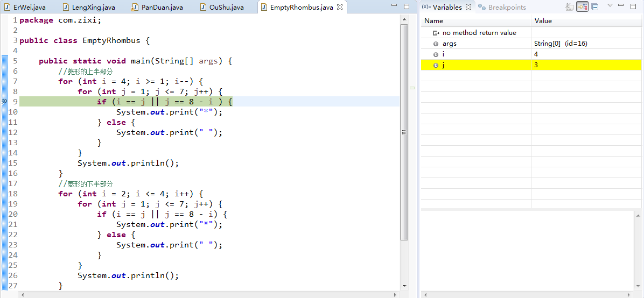Viewport: 644px width, 298px height.
Task: Click the editor vertical scrollbar thumb
Action: [x=404, y=132]
